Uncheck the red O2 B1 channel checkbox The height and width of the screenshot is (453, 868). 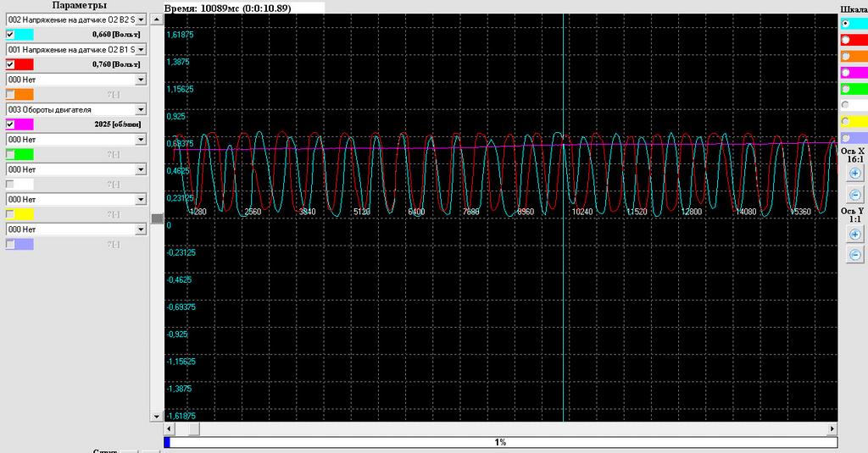(x=10, y=64)
